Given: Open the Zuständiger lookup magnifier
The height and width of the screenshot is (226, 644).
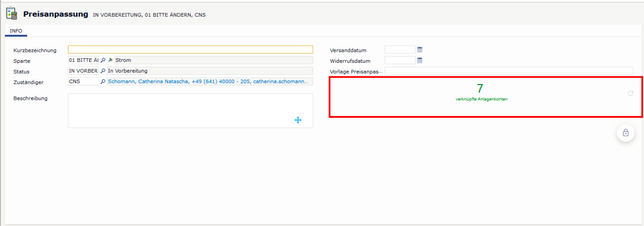Looking at the screenshot, I should click(103, 82).
